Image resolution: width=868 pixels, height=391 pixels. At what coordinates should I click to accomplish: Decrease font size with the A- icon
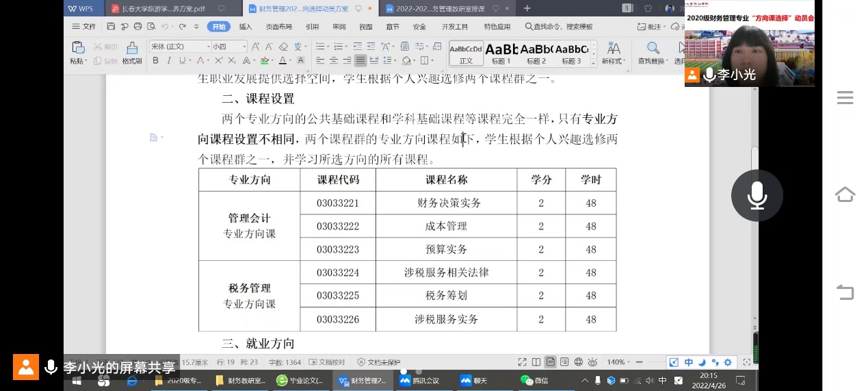point(269,47)
